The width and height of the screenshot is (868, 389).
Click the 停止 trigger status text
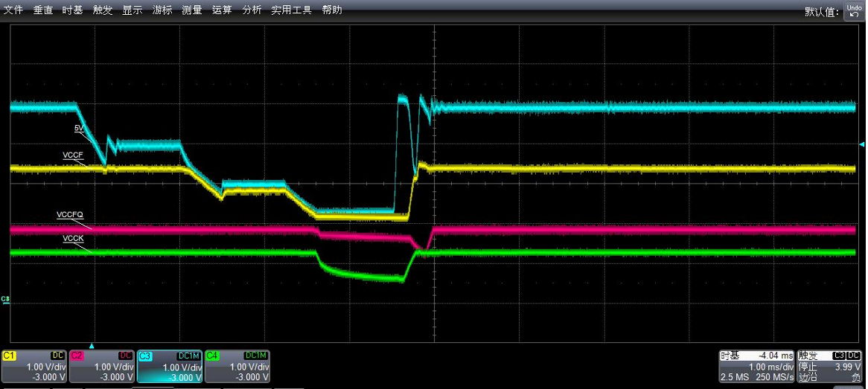[807, 366]
